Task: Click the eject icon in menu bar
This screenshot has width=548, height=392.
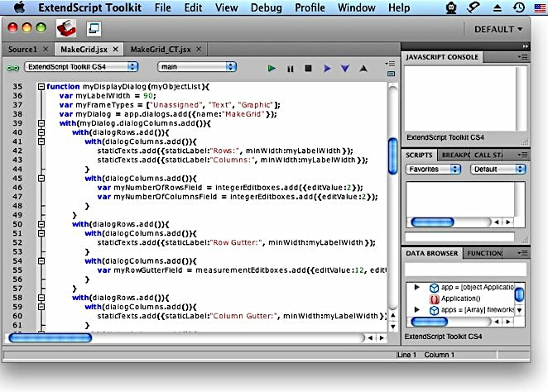Action: click(x=497, y=8)
